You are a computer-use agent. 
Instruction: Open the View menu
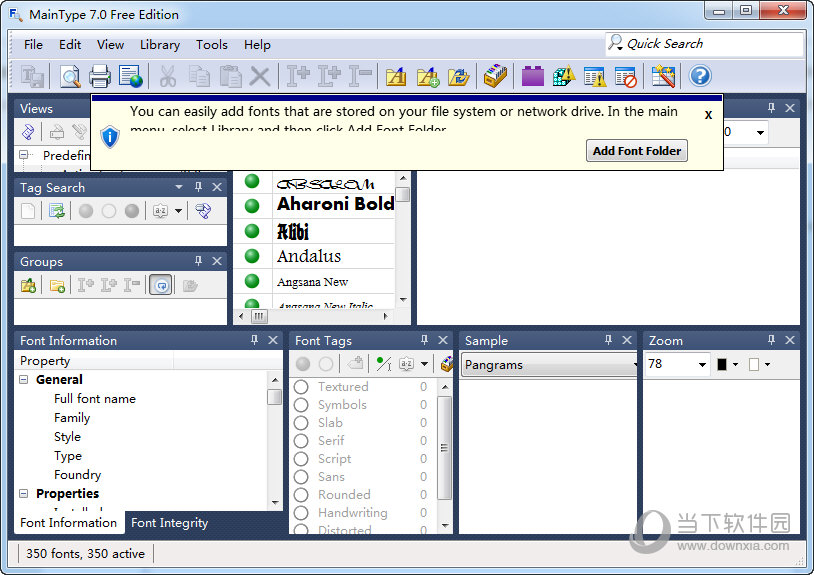[x=110, y=45]
